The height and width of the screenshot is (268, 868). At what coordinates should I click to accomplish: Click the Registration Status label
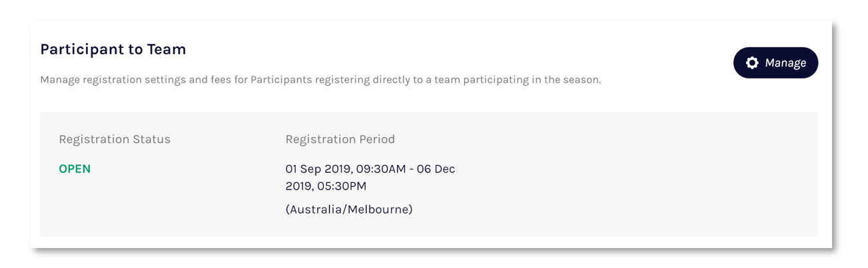coord(115,140)
